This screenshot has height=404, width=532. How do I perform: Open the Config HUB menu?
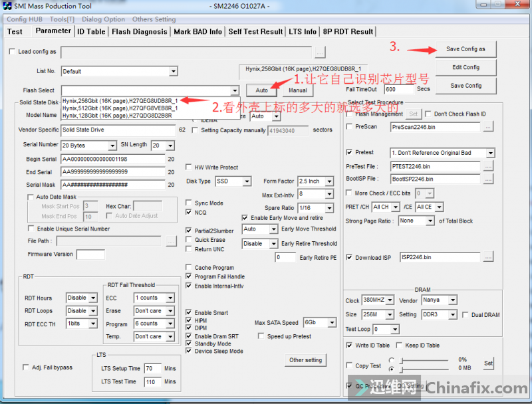[x=25, y=19]
